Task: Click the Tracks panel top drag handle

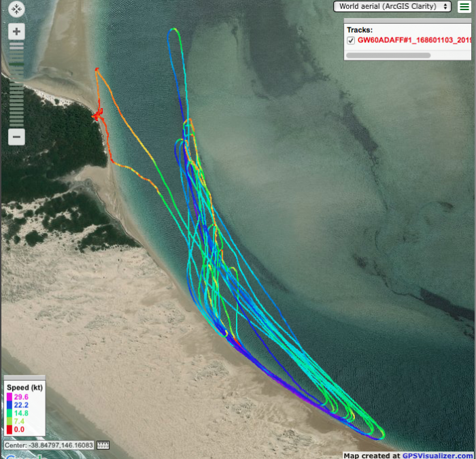Action: (409, 22)
